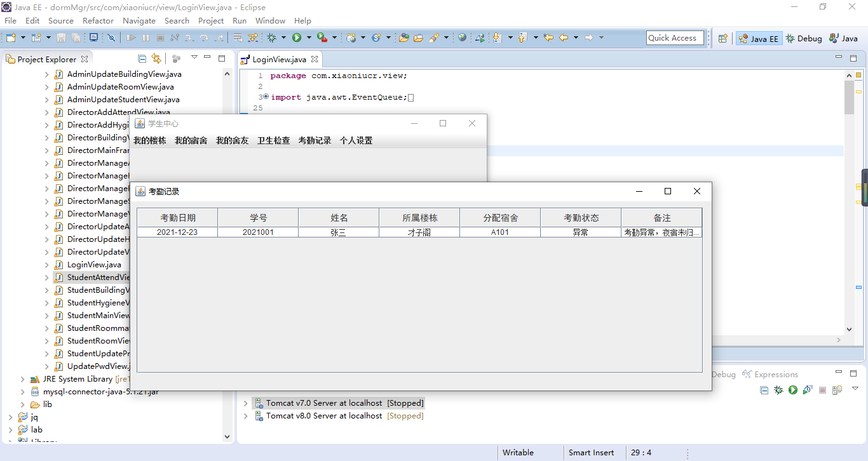The width and height of the screenshot is (868, 461).
Task: Select AdminUpdateRoomView.java in Project Explorer
Action: coord(120,87)
